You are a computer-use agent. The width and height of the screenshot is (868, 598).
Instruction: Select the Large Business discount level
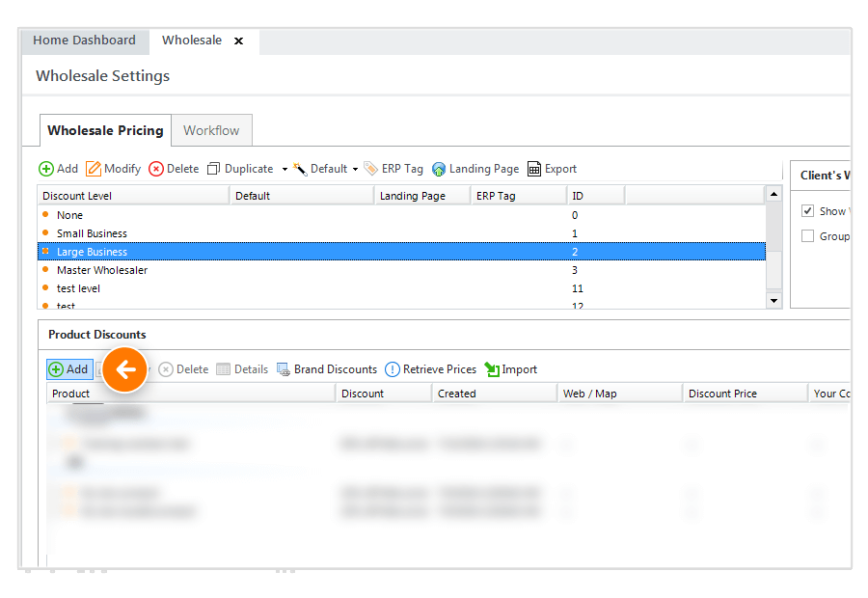(401, 252)
